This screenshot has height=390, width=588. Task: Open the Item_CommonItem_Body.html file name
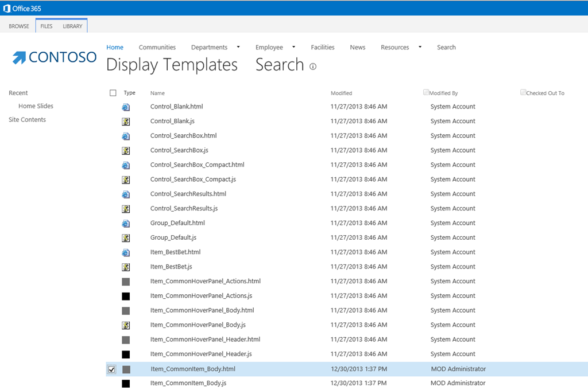click(x=193, y=369)
